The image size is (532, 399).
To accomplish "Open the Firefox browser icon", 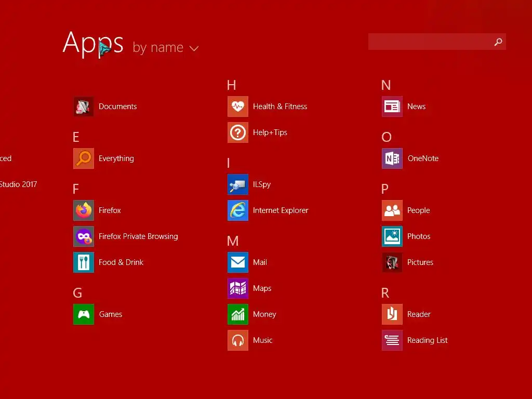I will [x=84, y=210].
